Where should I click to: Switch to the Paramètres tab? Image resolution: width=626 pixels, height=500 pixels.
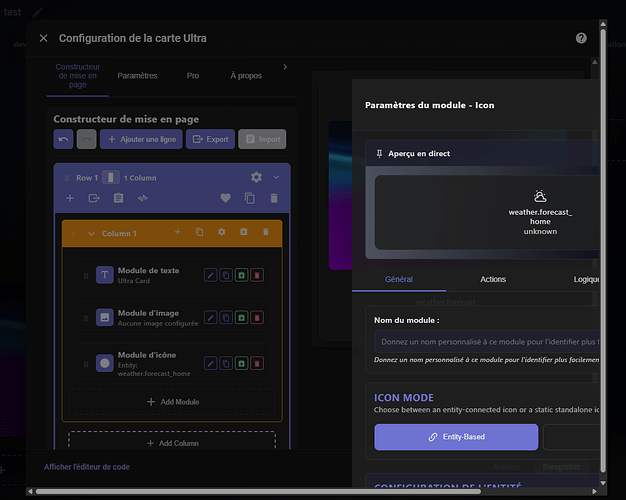[137, 76]
